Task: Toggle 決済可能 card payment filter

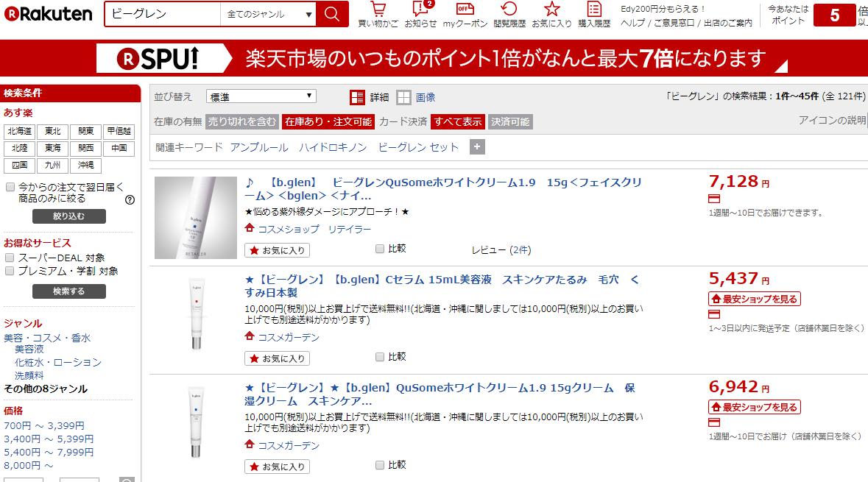Action: tap(510, 121)
